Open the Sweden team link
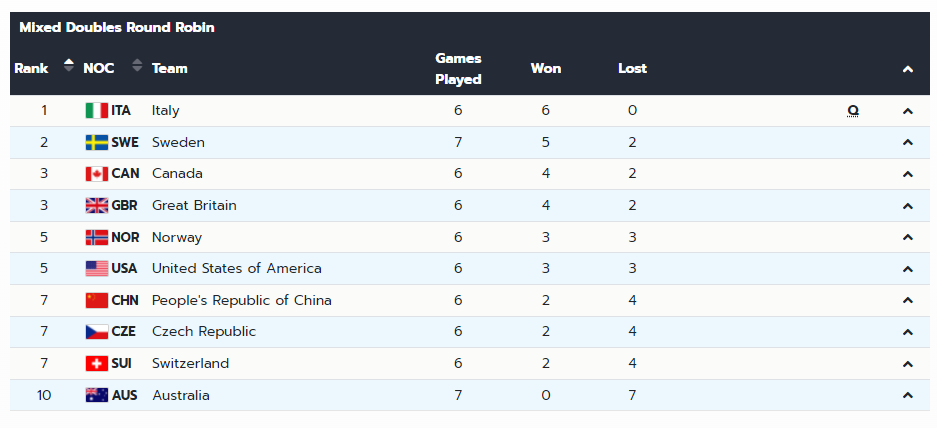937x428 pixels. pos(178,143)
